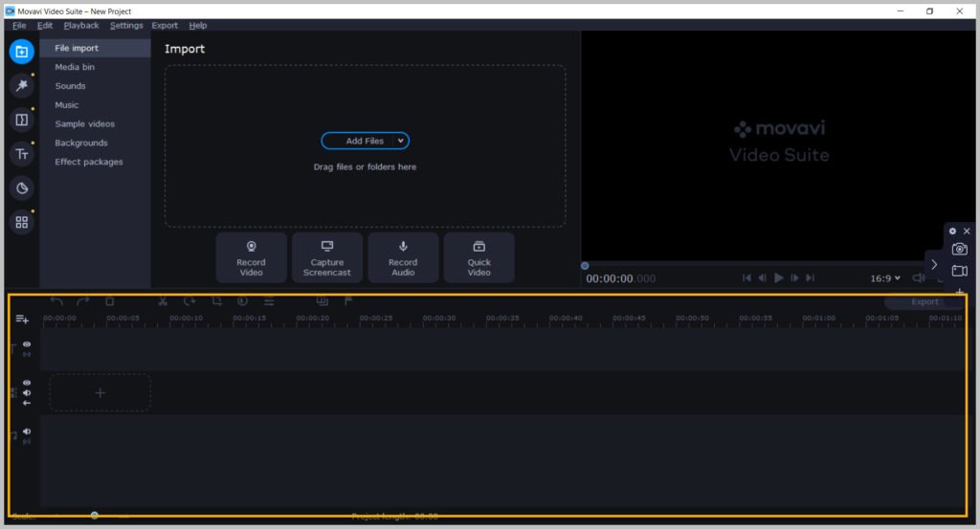Open the gear settings on side widget
Image resolution: width=980 pixels, height=529 pixels.
[952, 231]
